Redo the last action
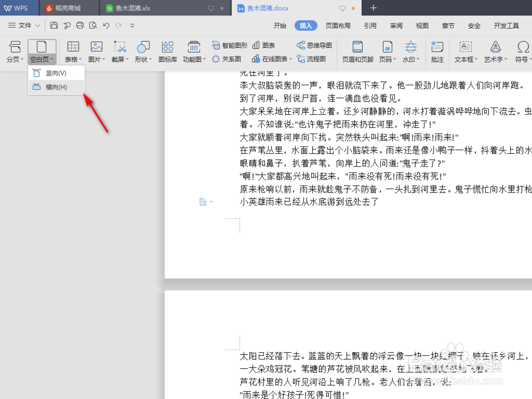Image resolution: width=532 pixels, height=399 pixels. coord(119,26)
